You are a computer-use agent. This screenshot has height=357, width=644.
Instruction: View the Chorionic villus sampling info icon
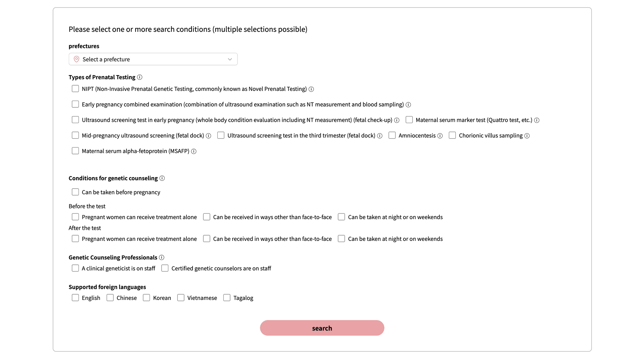click(x=527, y=136)
